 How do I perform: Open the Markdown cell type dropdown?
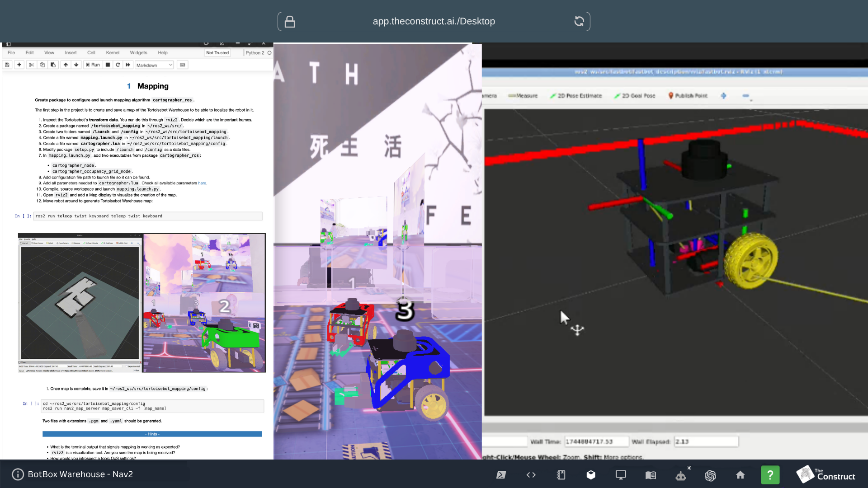[154, 65]
